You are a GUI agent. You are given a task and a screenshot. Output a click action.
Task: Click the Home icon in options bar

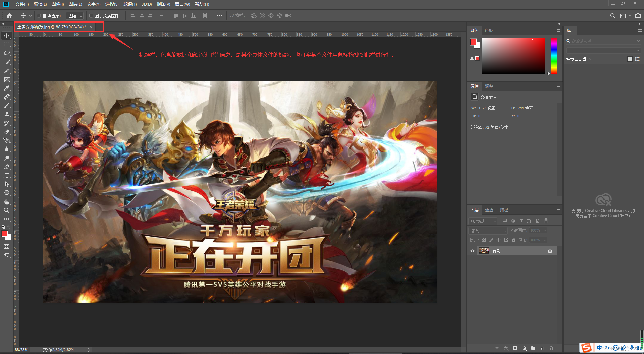pos(9,16)
